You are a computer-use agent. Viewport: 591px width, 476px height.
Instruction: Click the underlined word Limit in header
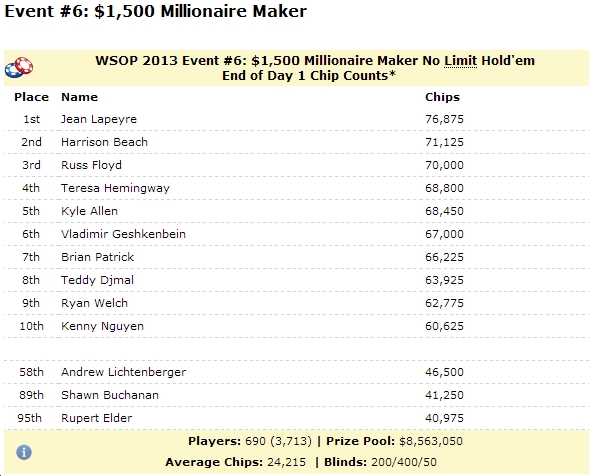click(x=461, y=61)
